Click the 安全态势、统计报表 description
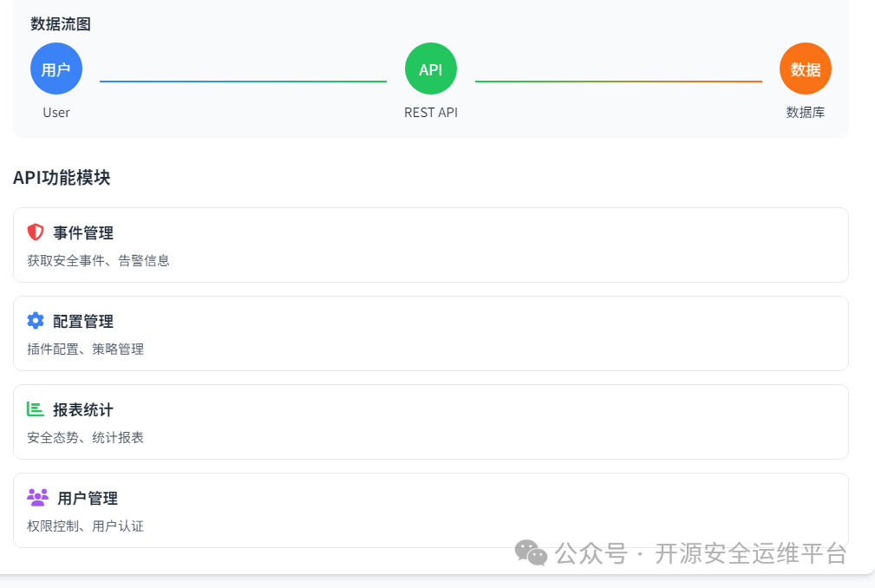The height and width of the screenshot is (588, 875). (x=85, y=437)
